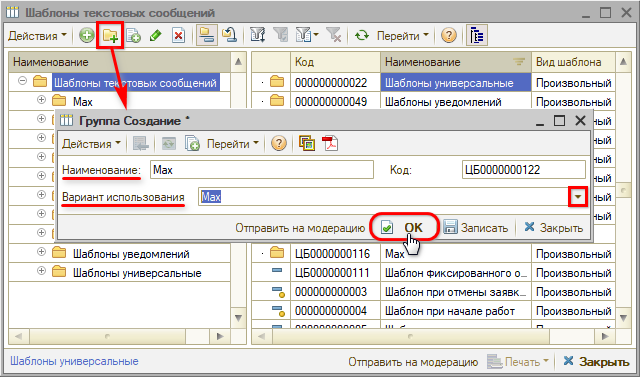Expand the Шаблоны уведомлений tree folder

(x=41, y=252)
